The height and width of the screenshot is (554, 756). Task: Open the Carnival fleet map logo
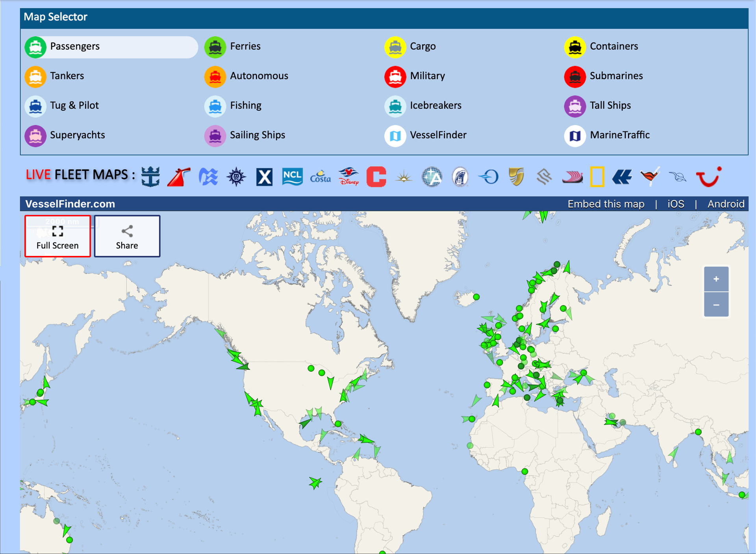pos(179,177)
